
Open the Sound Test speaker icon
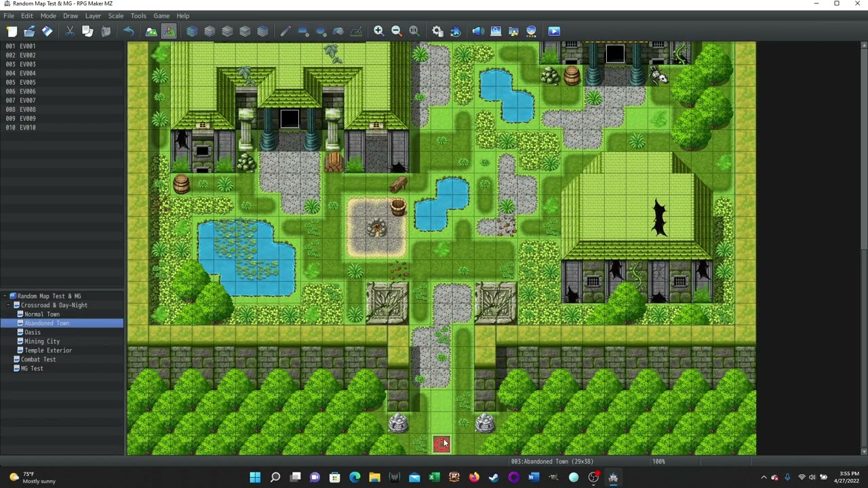point(478,31)
